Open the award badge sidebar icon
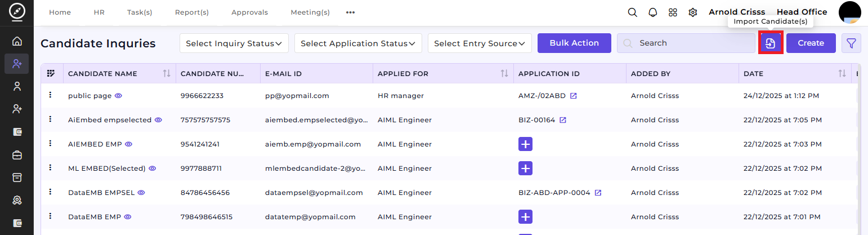The width and height of the screenshot is (868, 235). pyautogui.click(x=17, y=199)
